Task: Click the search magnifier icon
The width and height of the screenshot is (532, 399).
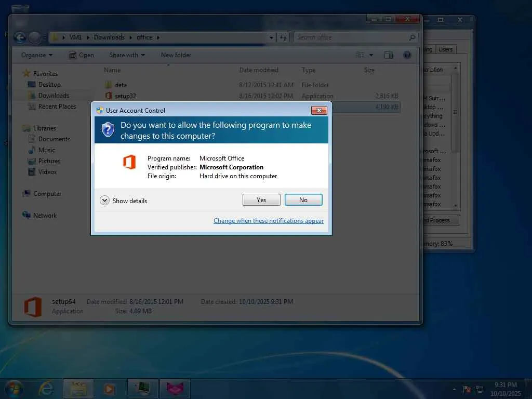Action: pos(412,37)
